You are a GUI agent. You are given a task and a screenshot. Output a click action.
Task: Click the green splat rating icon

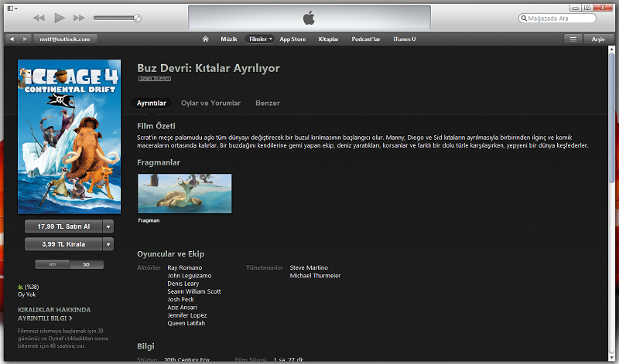(x=20, y=287)
